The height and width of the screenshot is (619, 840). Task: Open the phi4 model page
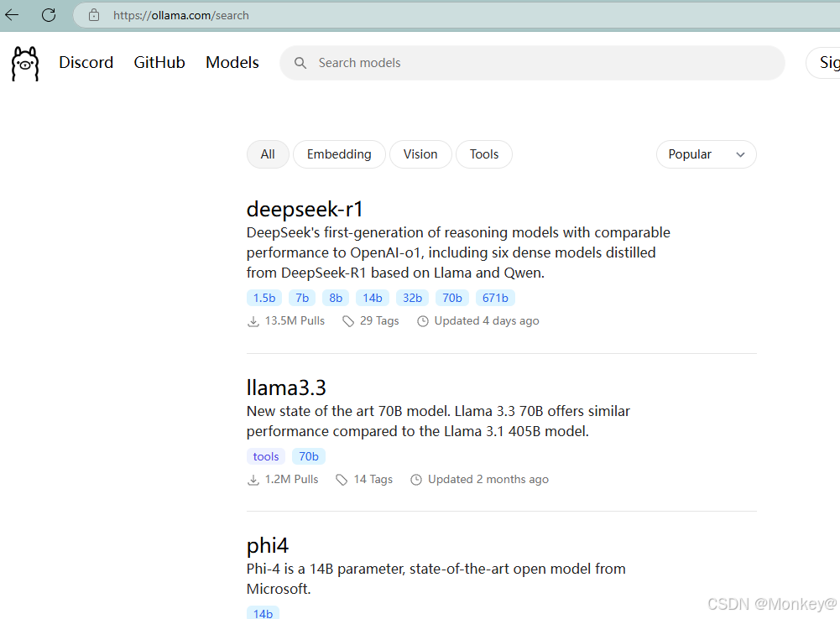[268, 546]
